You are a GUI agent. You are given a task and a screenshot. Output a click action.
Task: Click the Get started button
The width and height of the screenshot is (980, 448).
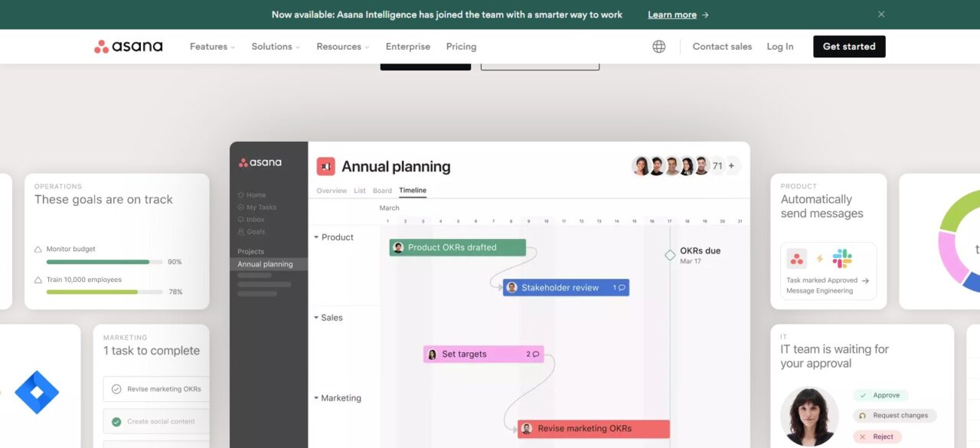(849, 47)
